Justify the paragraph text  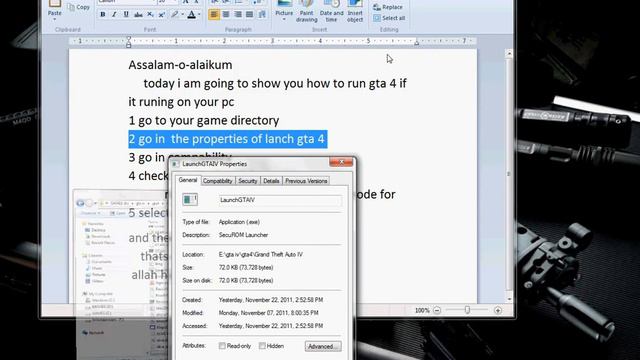[x=249, y=15]
